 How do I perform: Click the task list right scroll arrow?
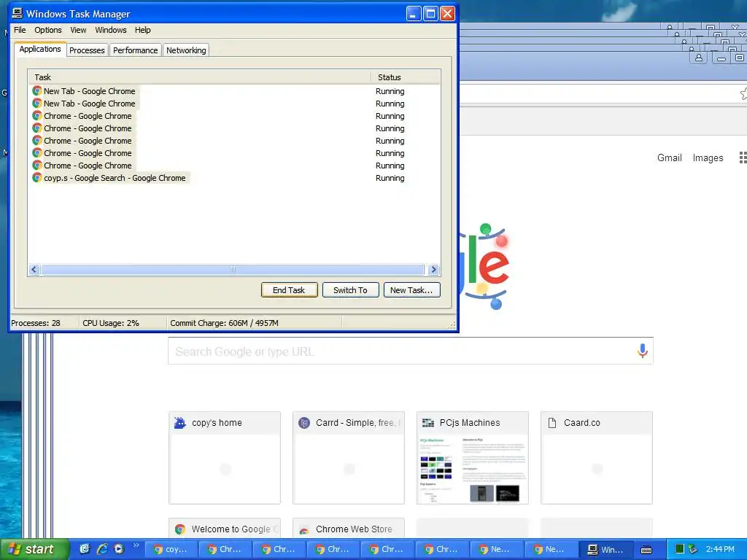tap(433, 270)
